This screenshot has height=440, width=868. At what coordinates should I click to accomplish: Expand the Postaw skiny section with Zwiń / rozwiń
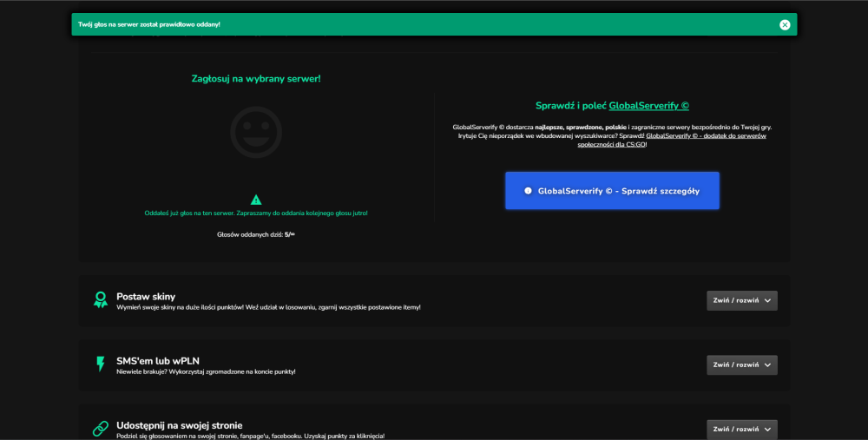point(742,300)
